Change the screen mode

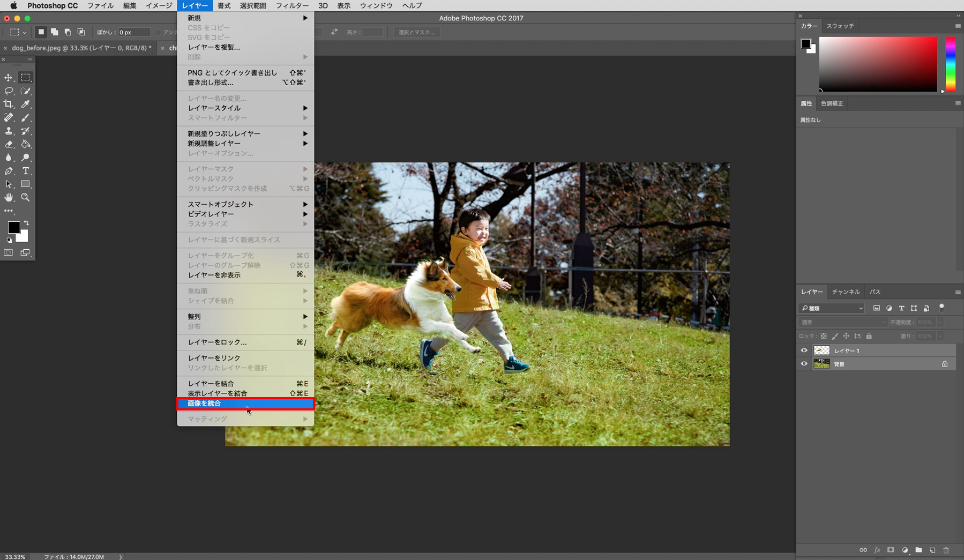pos(25,252)
